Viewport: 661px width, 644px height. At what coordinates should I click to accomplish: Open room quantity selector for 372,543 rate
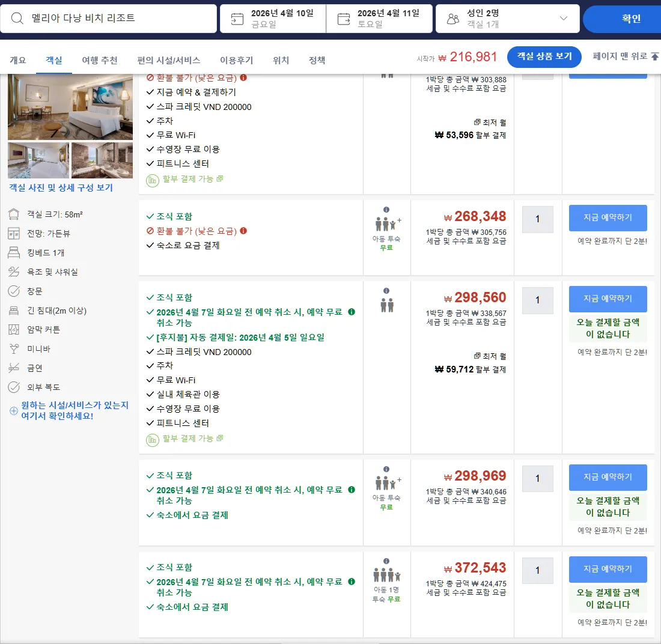[537, 571]
